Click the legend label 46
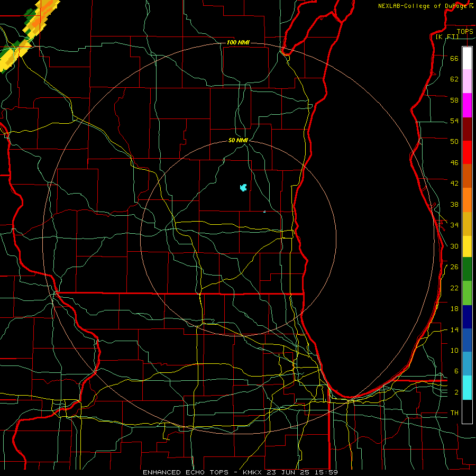This screenshot has height=476, width=476. (454, 163)
